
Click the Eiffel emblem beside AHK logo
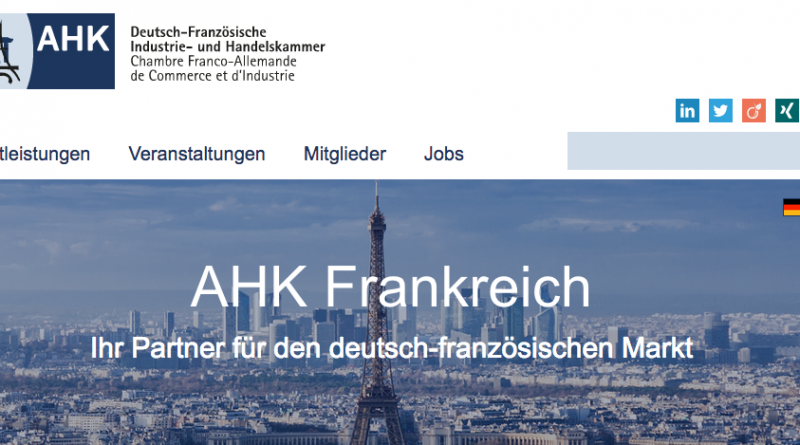click(x=13, y=51)
